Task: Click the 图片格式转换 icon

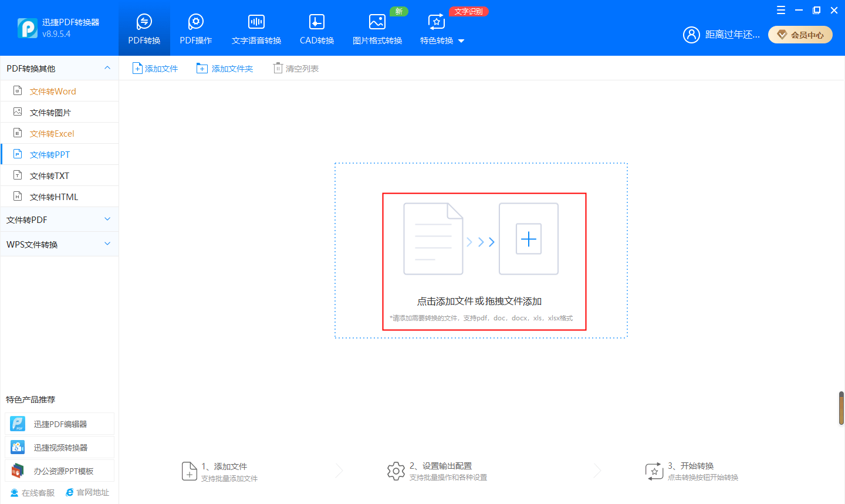Action: pyautogui.click(x=377, y=22)
